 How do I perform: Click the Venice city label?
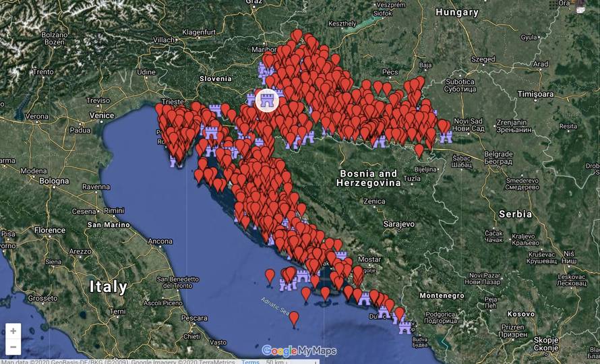pyautogui.click(x=102, y=115)
